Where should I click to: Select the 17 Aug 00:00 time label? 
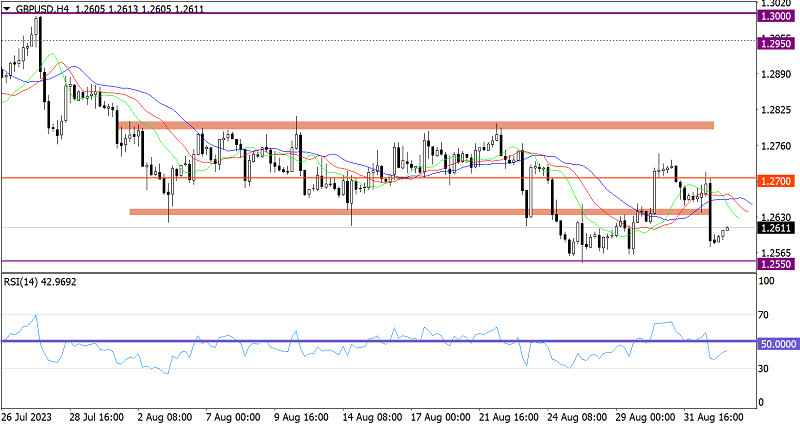[440, 417]
